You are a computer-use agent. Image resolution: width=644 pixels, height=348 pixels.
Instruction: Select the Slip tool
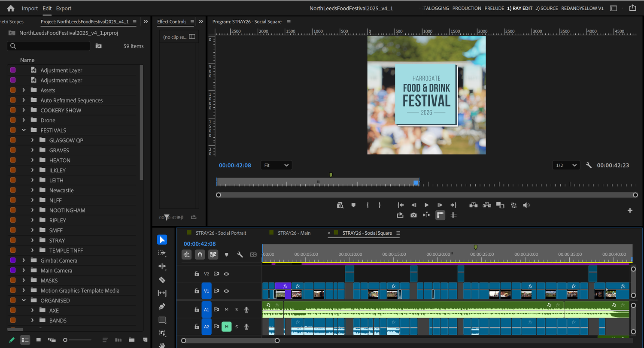pyautogui.click(x=162, y=294)
